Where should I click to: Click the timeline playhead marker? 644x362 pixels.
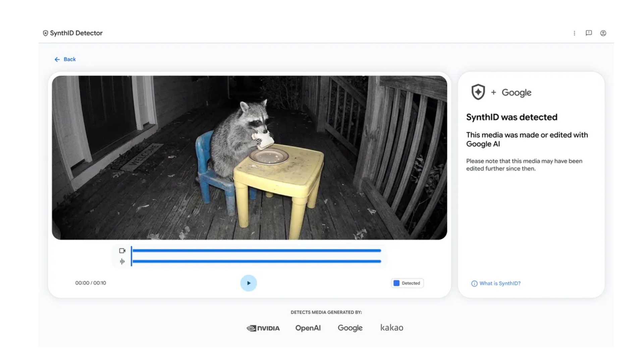click(x=131, y=256)
